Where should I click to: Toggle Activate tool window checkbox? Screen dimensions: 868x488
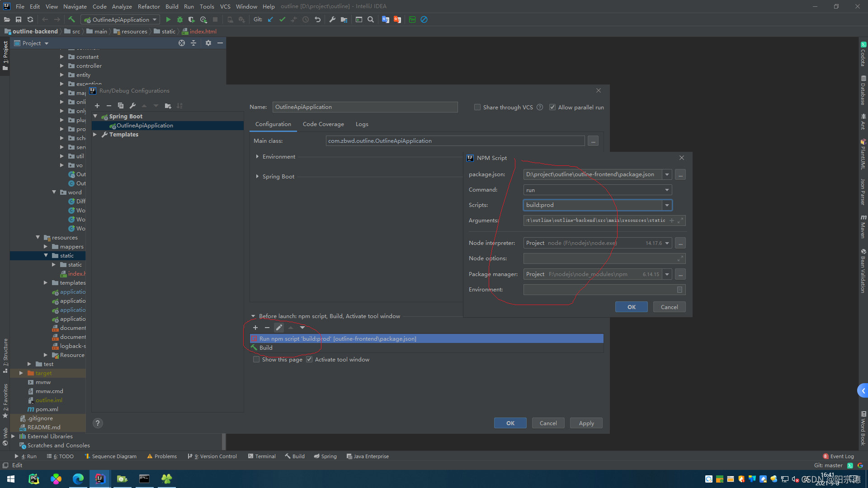click(x=309, y=360)
